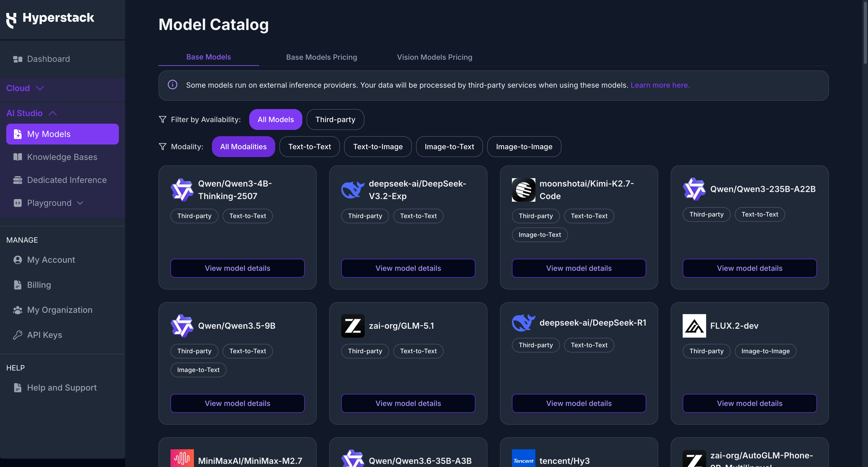Open Knowledge Bases in sidebar
The width and height of the screenshot is (868, 467).
coord(62,157)
